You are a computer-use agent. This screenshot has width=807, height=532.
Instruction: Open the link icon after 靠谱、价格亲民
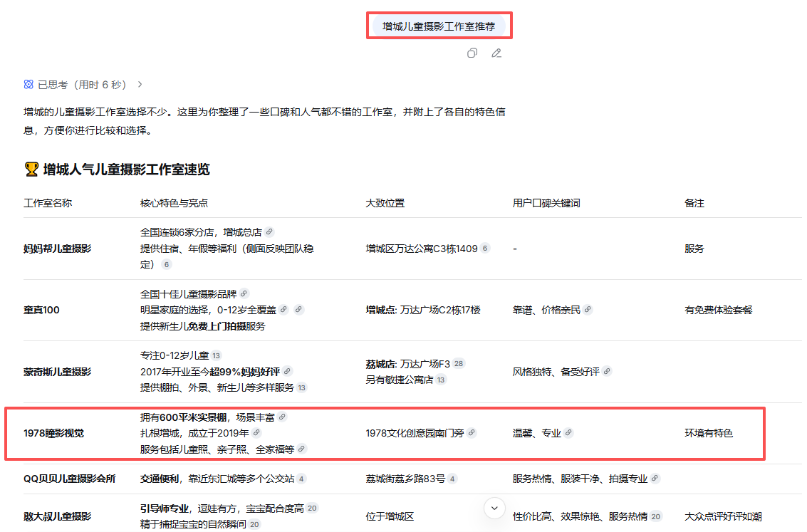[x=588, y=310]
